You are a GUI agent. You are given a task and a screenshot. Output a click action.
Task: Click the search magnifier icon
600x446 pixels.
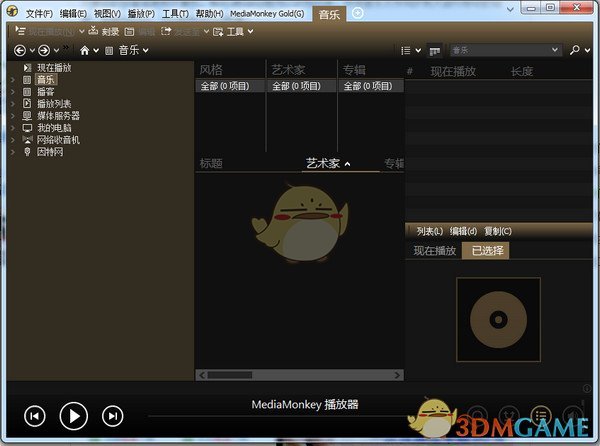[574, 50]
